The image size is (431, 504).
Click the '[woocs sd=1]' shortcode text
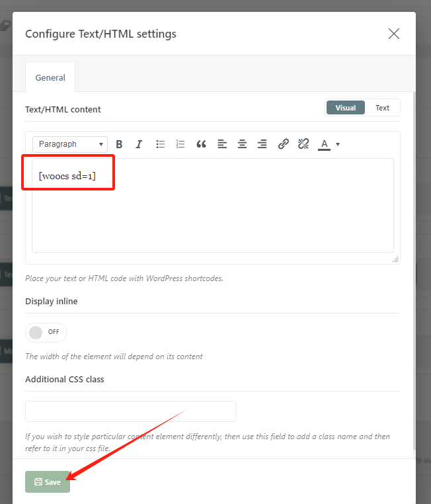[67, 176]
